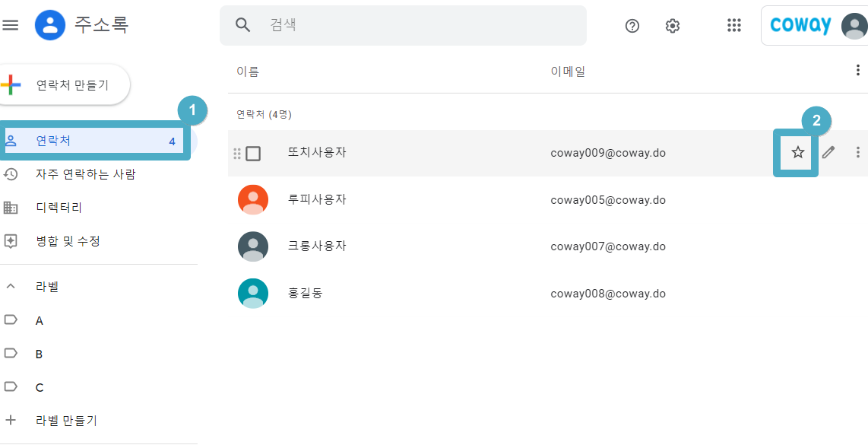Open settings gear icon

click(x=673, y=26)
